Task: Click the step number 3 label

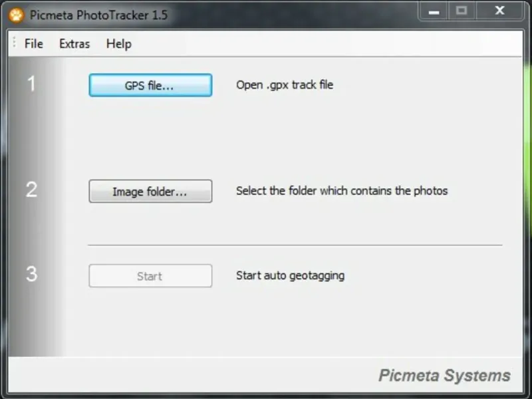Action: [x=31, y=274]
